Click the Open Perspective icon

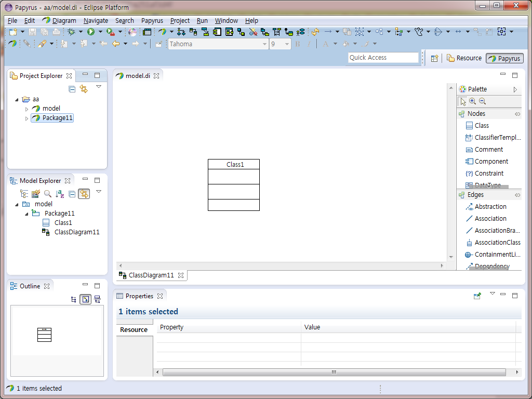click(435, 58)
